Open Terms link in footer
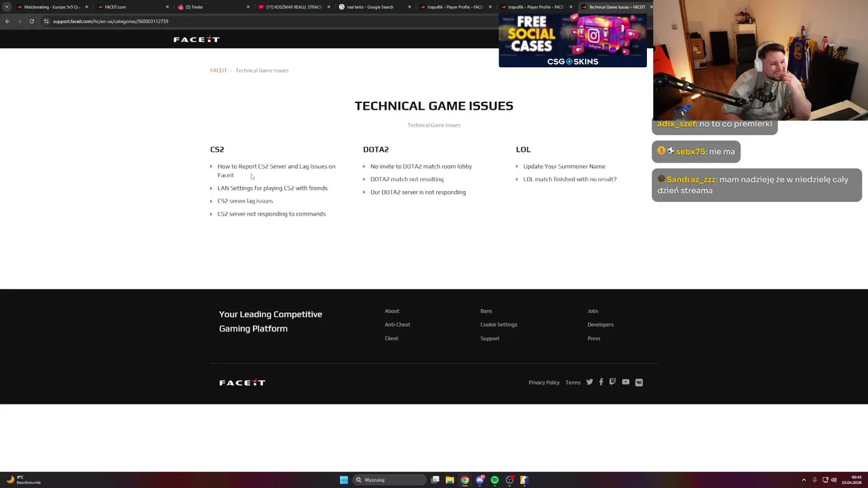Screen dimensions: 868x488 (x=573, y=382)
